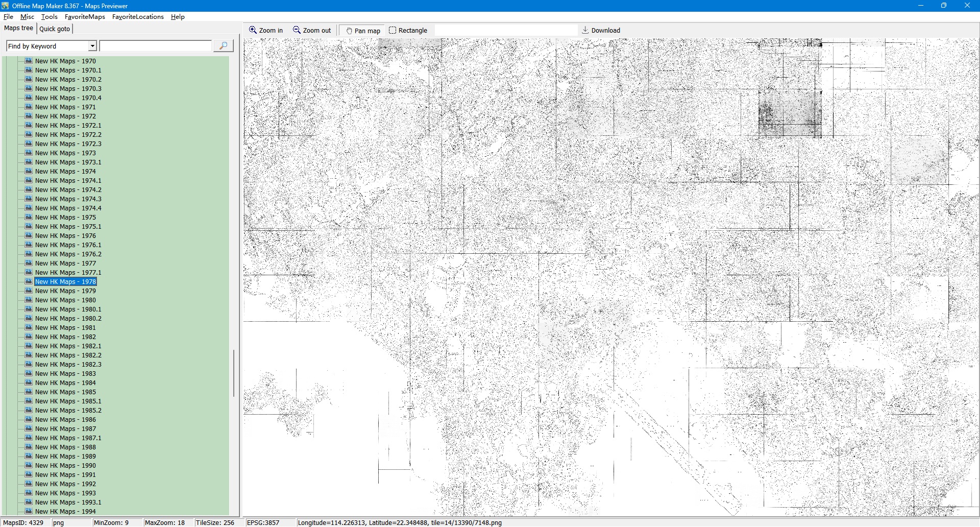The height and width of the screenshot is (527, 980).
Task: Click the keyword search text field
Action: coord(156,46)
